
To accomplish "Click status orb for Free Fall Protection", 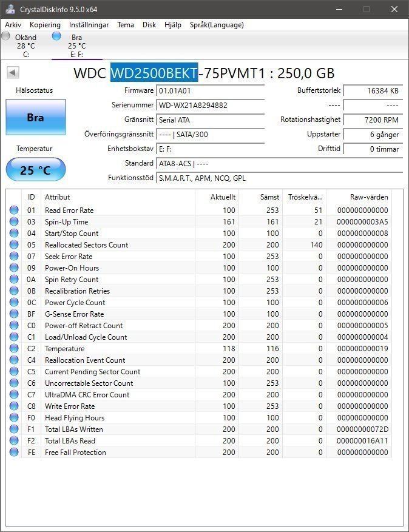I will click(x=14, y=453).
